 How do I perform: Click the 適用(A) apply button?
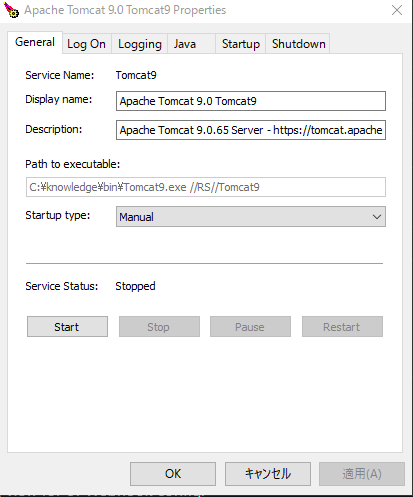tap(362, 474)
